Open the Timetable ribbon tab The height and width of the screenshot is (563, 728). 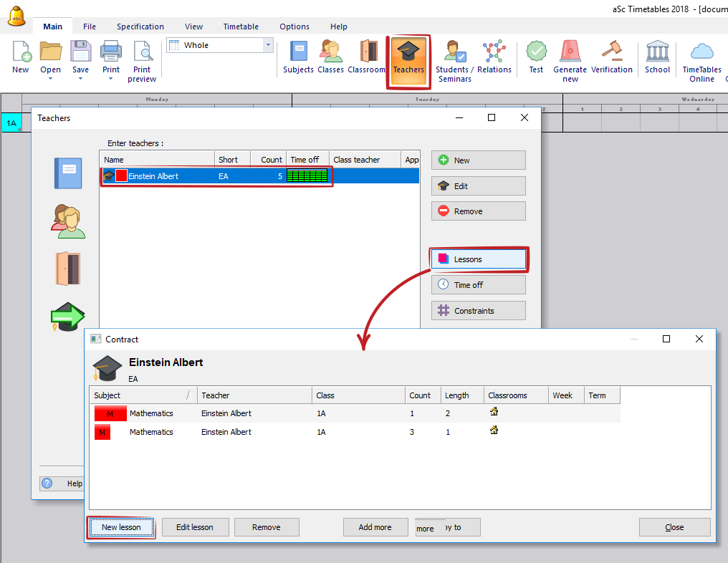click(x=241, y=27)
